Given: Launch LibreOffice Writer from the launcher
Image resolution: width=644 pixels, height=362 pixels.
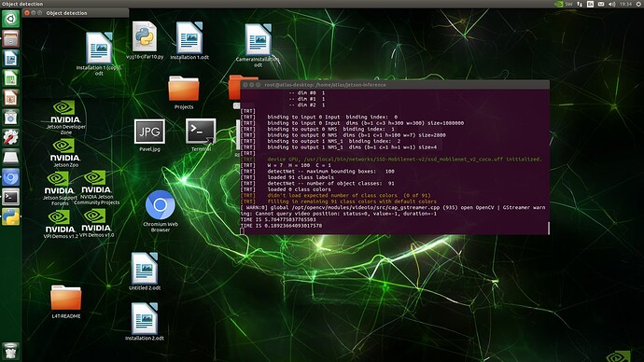Looking at the screenshot, I should coord(10,58).
